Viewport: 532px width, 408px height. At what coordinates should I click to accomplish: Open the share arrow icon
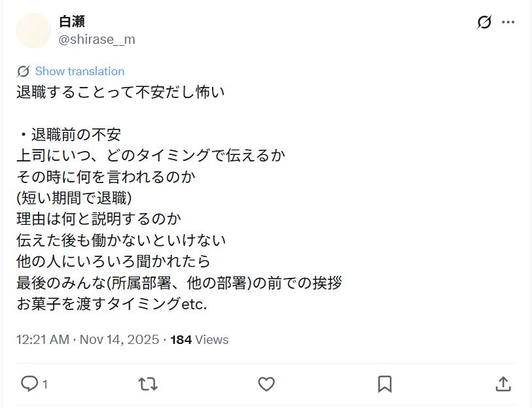(503, 384)
